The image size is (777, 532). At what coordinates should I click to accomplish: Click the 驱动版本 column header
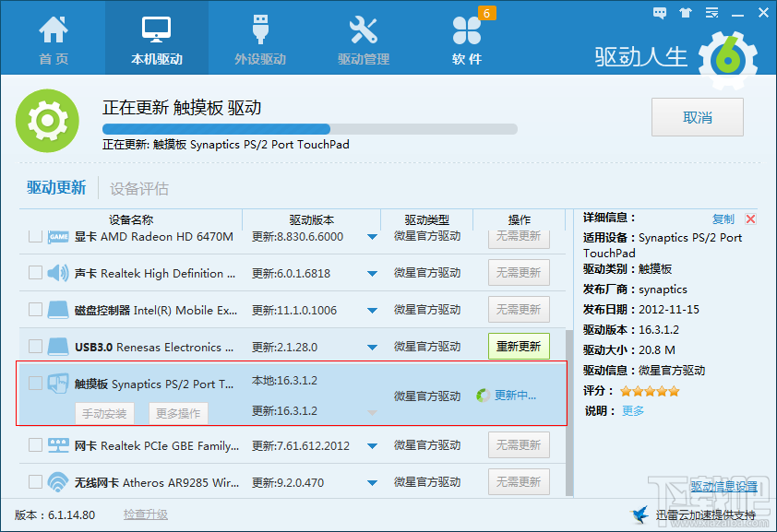tap(312, 220)
